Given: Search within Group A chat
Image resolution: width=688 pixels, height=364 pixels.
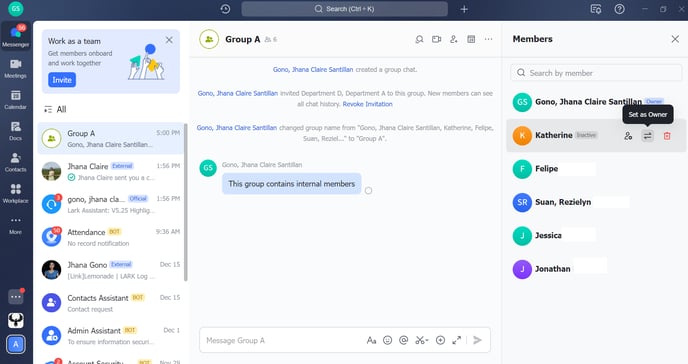Looking at the screenshot, I should pos(419,39).
